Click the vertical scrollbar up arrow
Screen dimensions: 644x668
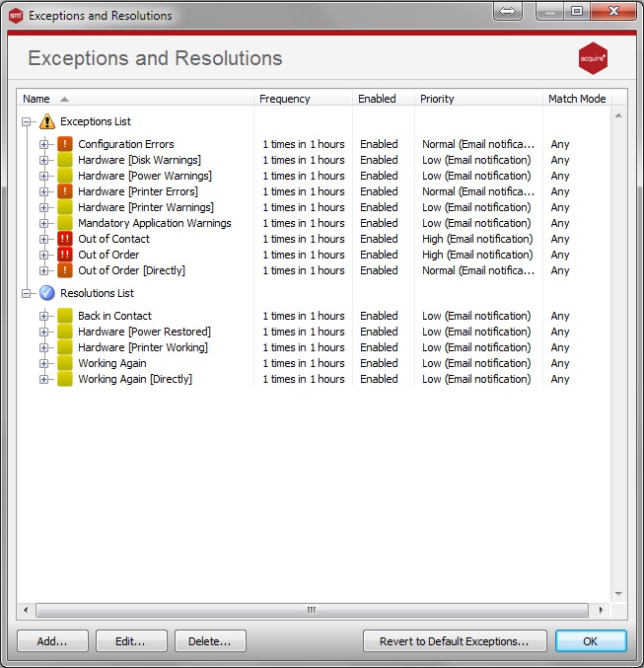[619, 115]
